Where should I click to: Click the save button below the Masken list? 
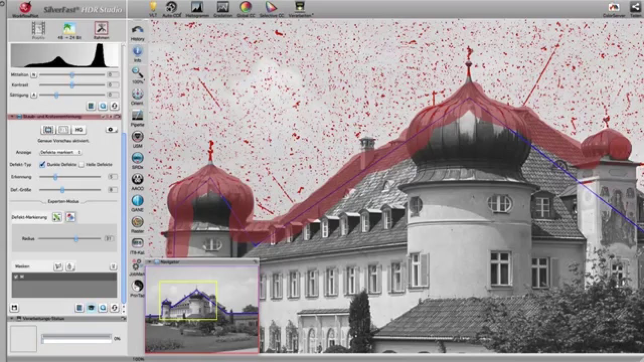(14, 307)
